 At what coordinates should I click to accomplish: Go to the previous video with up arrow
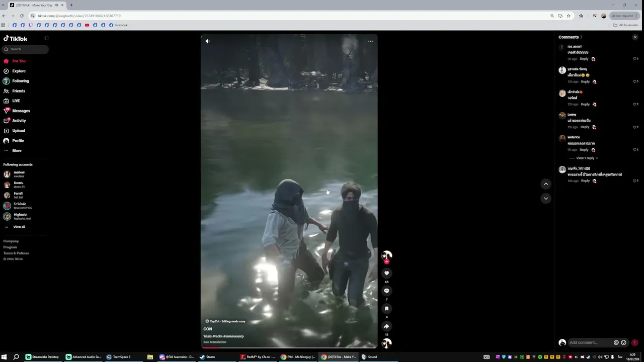(546, 184)
